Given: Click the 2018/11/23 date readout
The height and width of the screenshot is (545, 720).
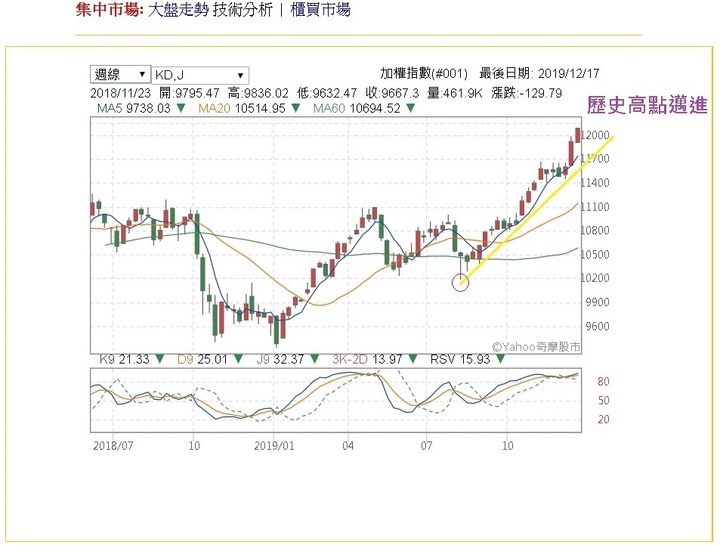Looking at the screenshot, I should tap(120, 93).
